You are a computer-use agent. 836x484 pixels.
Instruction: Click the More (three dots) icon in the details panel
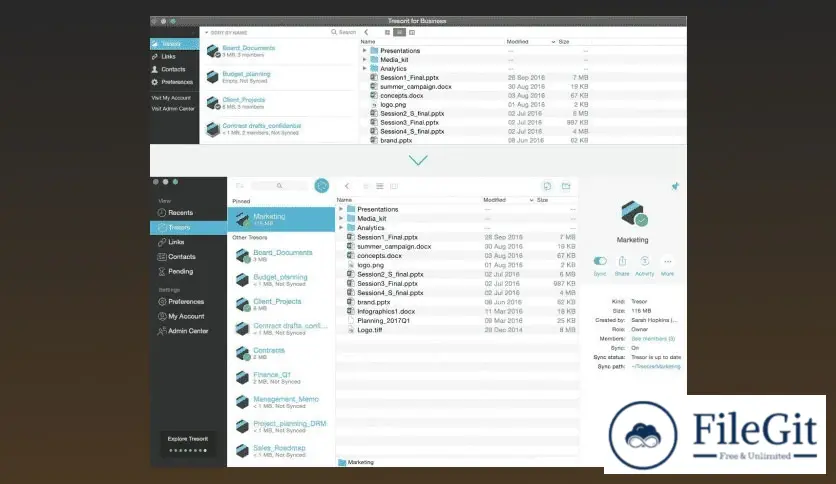pos(668,261)
